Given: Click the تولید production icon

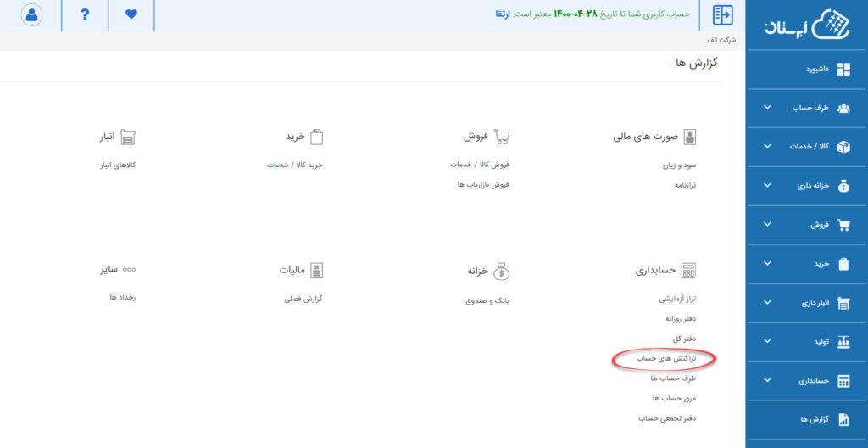Looking at the screenshot, I should pyautogui.click(x=843, y=342).
